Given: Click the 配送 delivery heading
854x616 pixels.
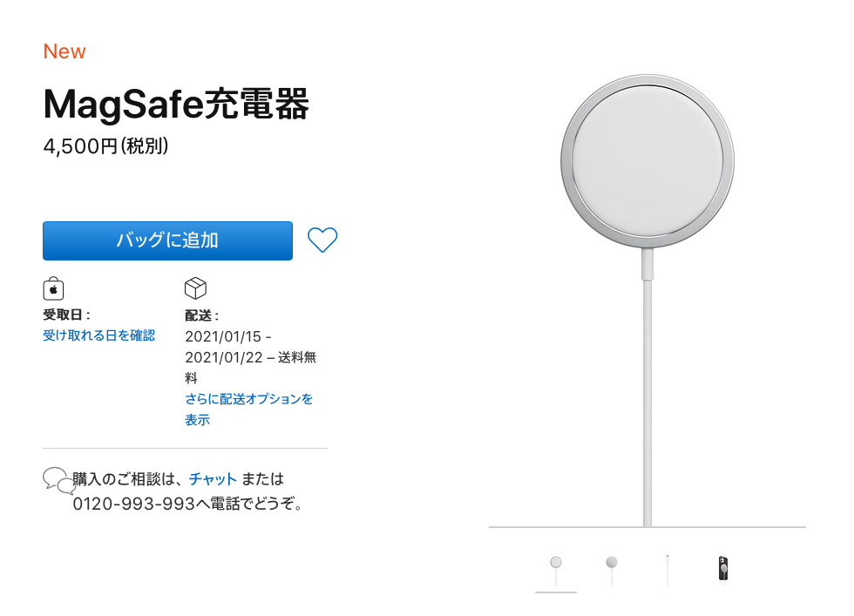Looking at the screenshot, I should (x=201, y=316).
